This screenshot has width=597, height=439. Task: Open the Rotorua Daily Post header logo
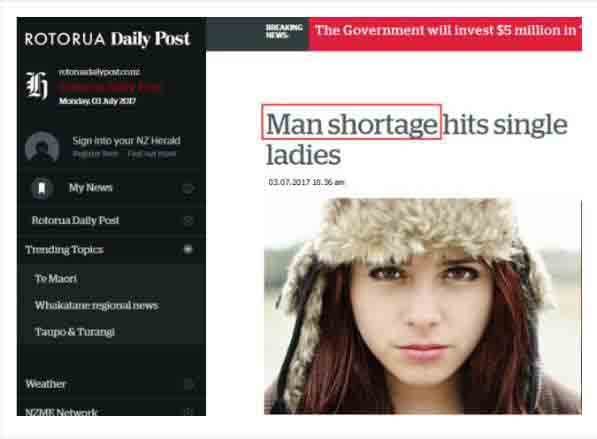click(x=107, y=39)
